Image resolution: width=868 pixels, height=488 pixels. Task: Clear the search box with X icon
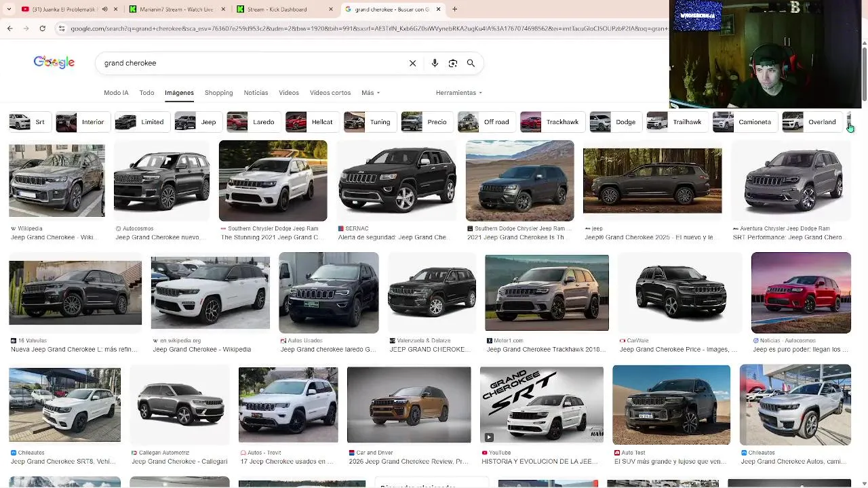(412, 63)
